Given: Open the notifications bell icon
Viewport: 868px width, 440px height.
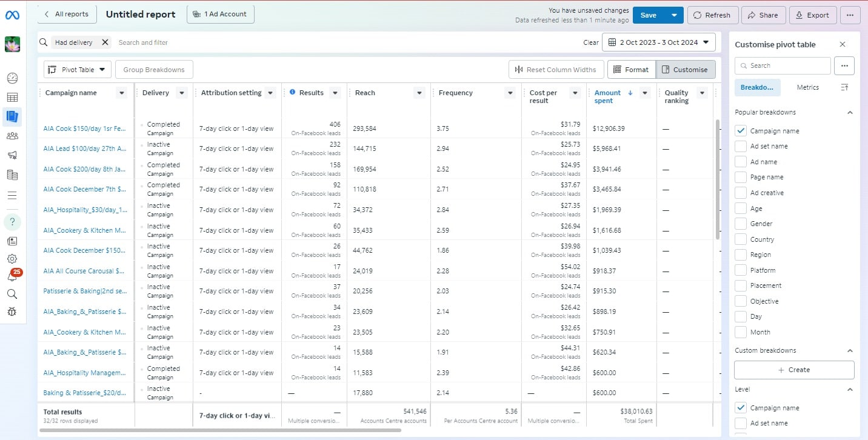Looking at the screenshot, I should 12,276.
